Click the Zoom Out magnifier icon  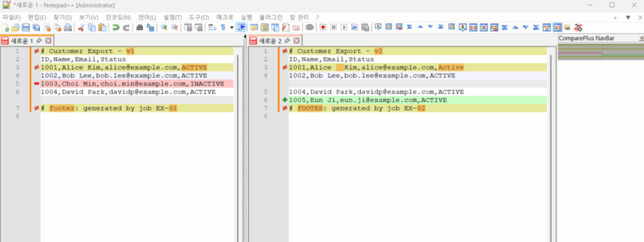tap(175, 28)
